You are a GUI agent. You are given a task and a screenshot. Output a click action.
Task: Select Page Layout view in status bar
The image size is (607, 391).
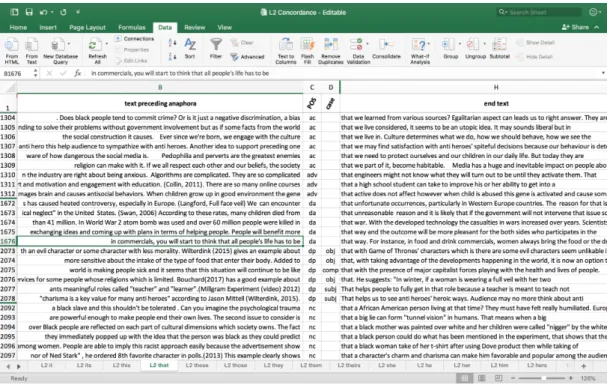(x=482, y=378)
